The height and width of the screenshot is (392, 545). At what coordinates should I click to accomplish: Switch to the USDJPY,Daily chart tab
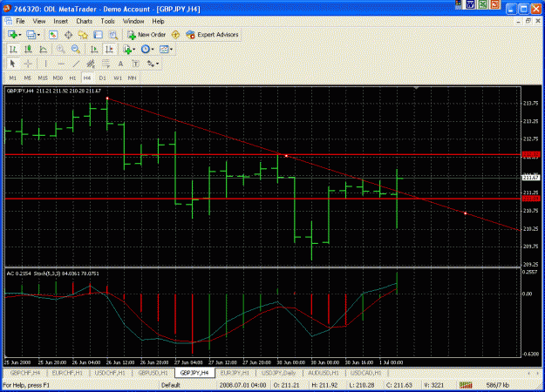coord(278,373)
